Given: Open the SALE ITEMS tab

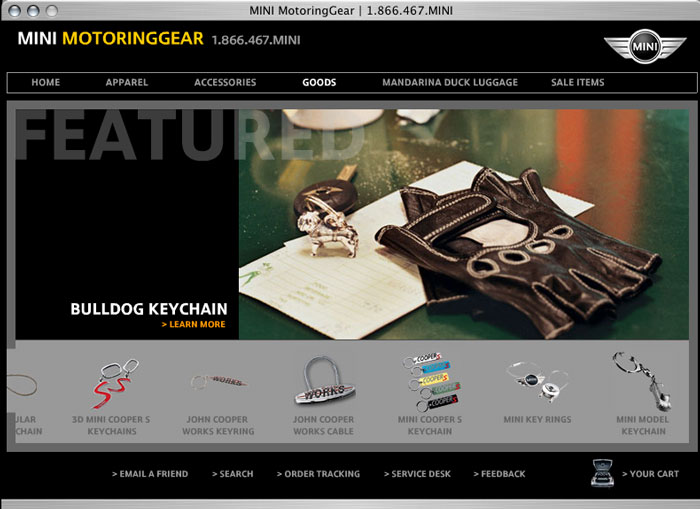Looking at the screenshot, I should point(578,83).
